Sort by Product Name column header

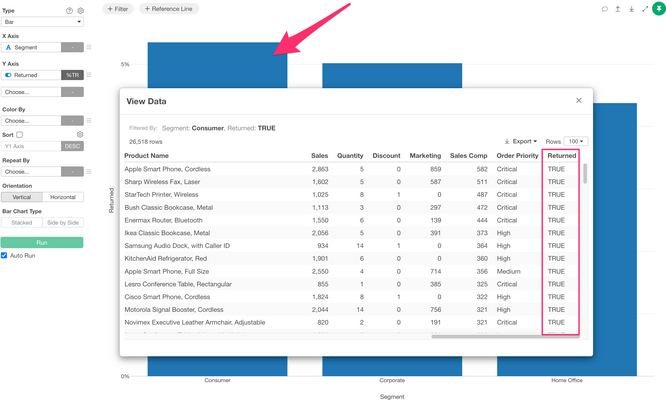[147, 156]
